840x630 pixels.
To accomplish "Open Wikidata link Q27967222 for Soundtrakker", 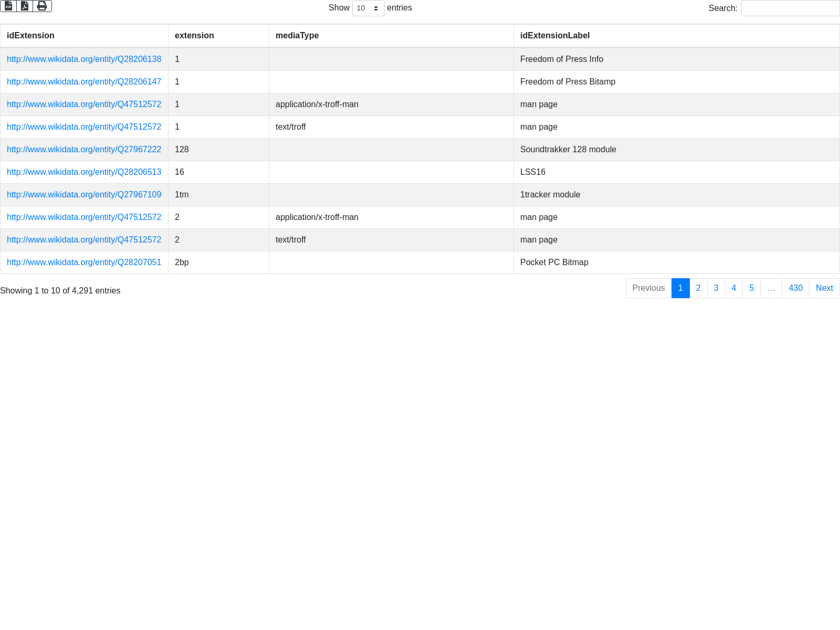I will point(84,150).
